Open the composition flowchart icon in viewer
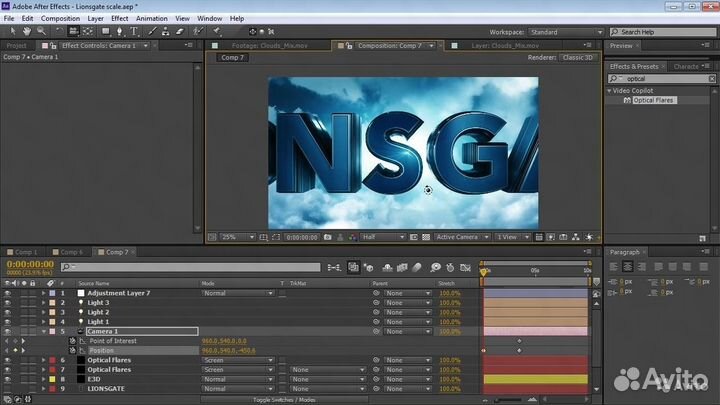This screenshot has height=405, width=720. [x=575, y=237]
